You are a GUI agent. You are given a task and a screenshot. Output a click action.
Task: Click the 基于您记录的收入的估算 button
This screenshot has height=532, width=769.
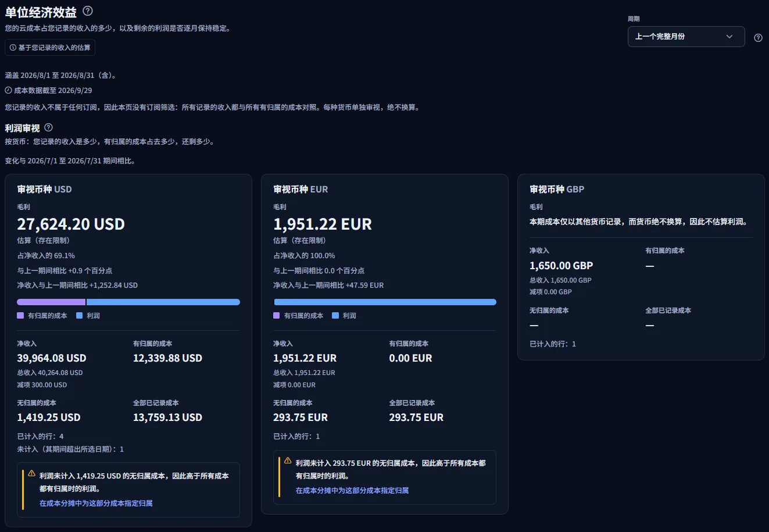pyautogui.click(x=50, y=48)
